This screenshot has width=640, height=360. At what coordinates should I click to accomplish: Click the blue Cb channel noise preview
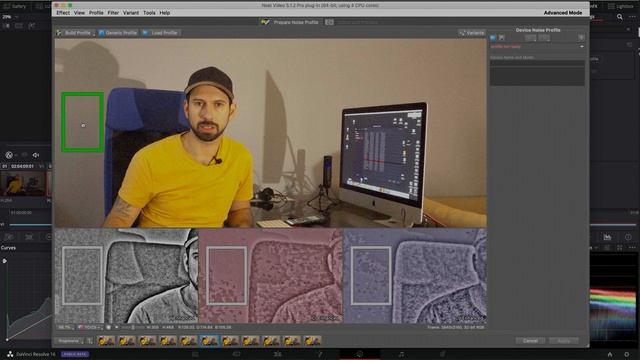click(x=415, y=276)
